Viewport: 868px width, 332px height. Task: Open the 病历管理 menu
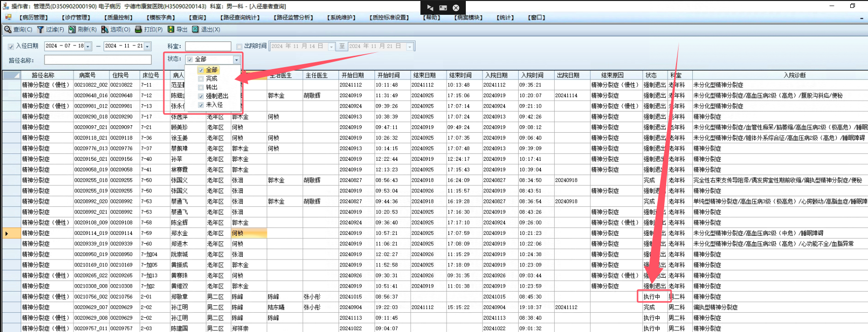[x=34, y=18]
